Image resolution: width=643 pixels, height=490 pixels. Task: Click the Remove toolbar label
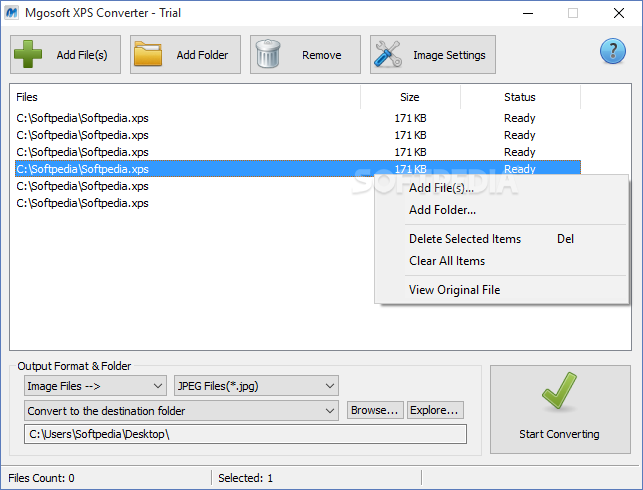[x=322, y=55]
